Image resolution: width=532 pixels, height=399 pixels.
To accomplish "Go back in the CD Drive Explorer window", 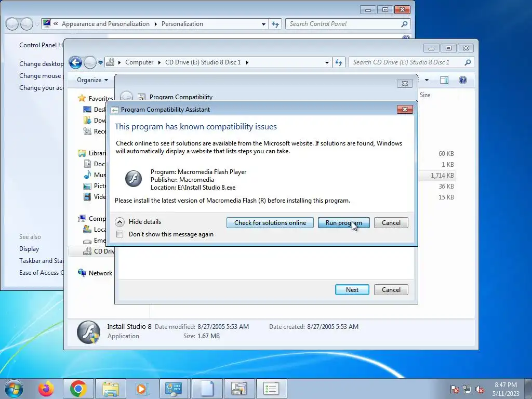I will (75, 62).
